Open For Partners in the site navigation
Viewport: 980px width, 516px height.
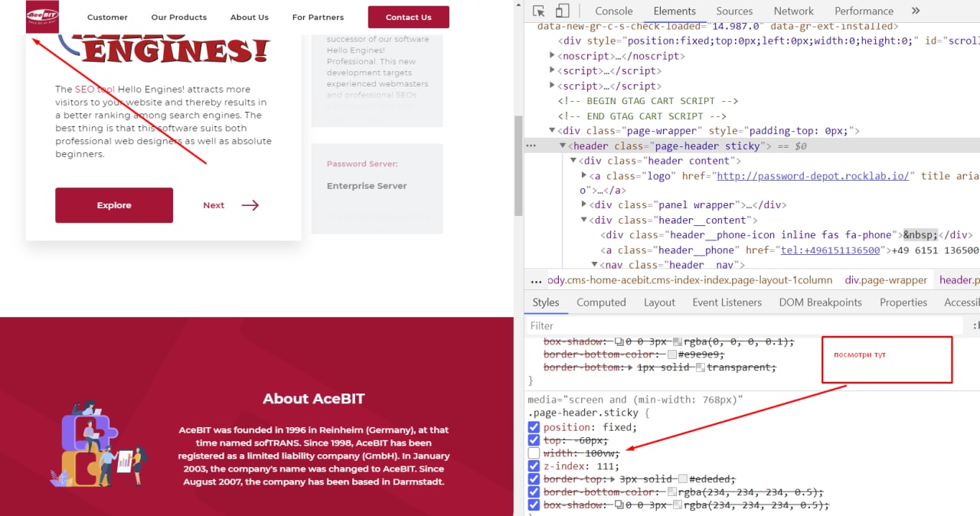click(x=318, y=17)
